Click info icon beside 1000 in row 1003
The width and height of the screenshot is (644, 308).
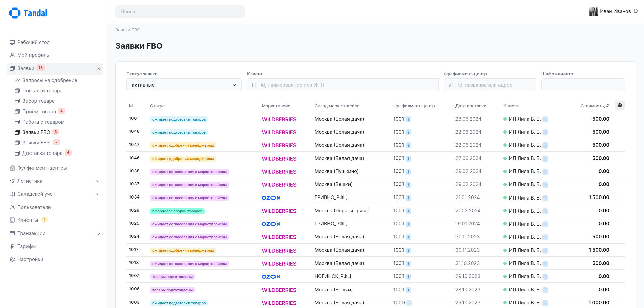point(409,303)
